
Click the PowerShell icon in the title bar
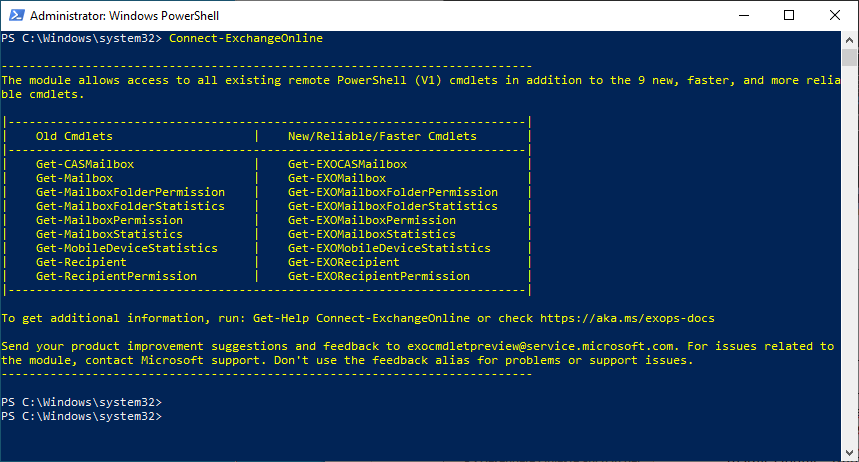tap(14, 15)
